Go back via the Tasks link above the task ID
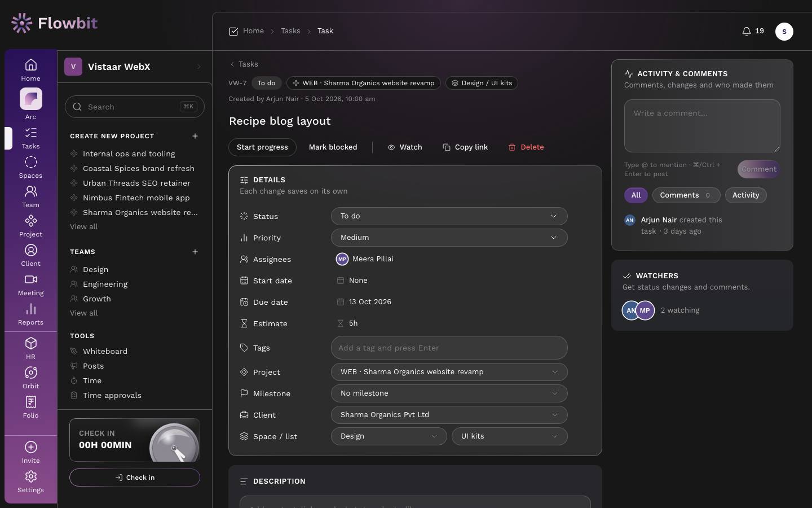Viewport: 812px width, 508px height. (x=244, y=64)
